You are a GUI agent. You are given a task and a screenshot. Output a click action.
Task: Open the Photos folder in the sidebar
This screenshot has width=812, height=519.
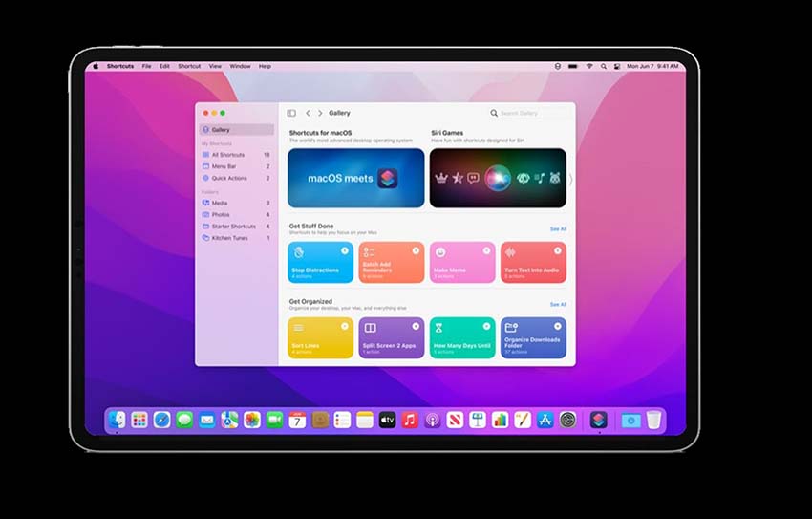pos(237,214)
